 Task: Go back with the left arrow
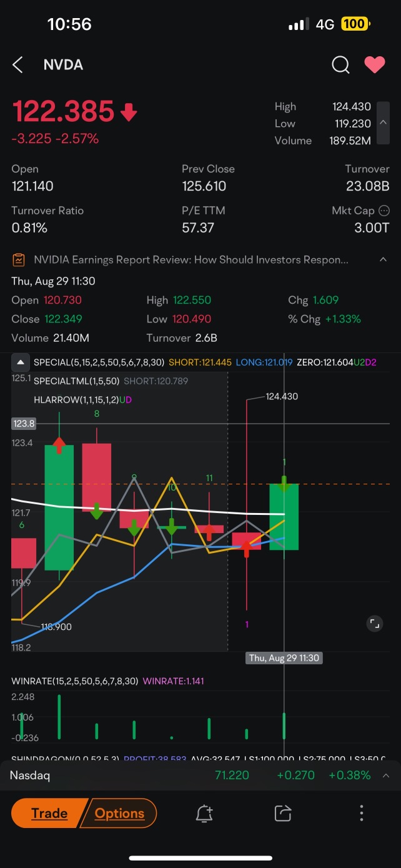click(x=17, y=64)
